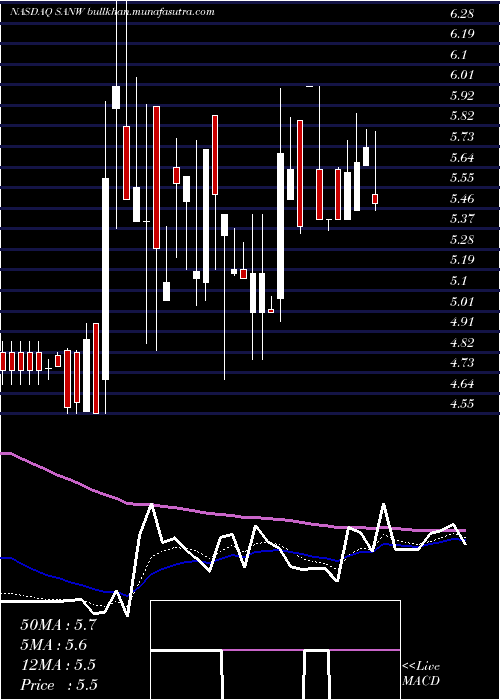The height and width of the screenshot is (700, 500).
Task: Click the 6.1 price level label
Action: [458, 54]
